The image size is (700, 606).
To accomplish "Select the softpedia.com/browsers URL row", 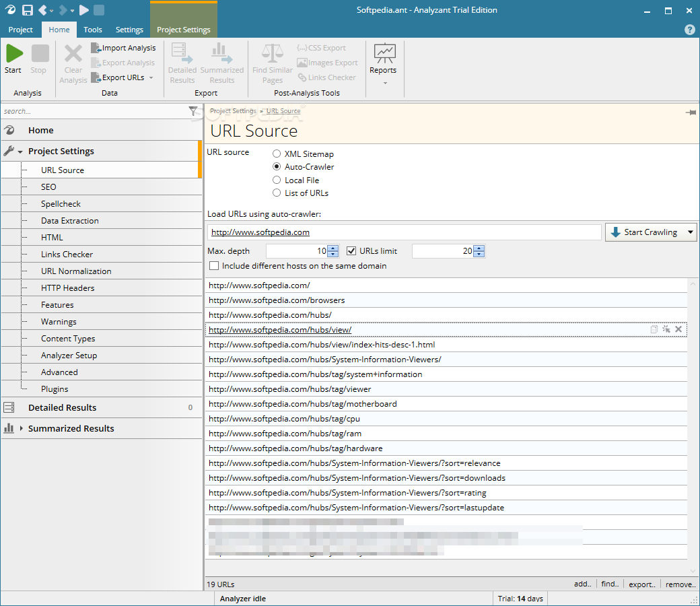I will [x=446, y=300].
